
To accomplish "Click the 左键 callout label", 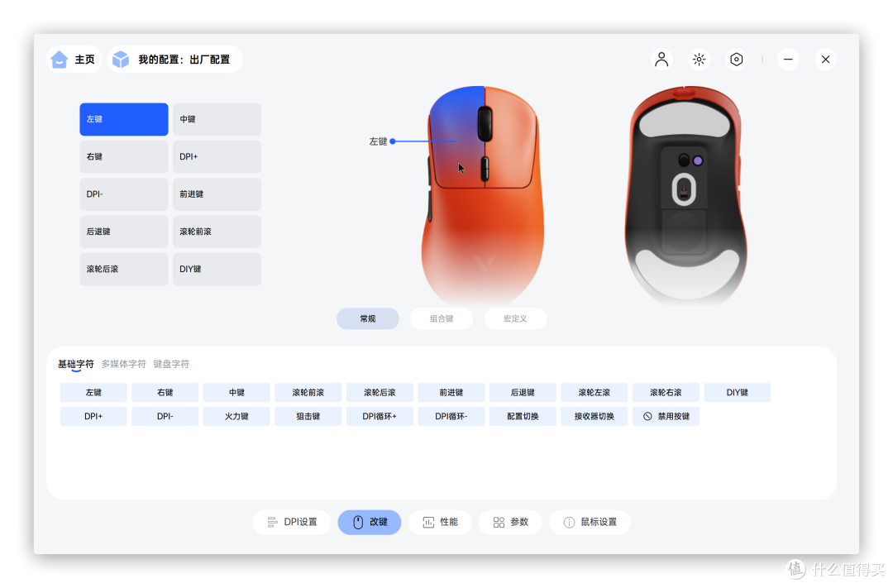I will pos(378,141).
